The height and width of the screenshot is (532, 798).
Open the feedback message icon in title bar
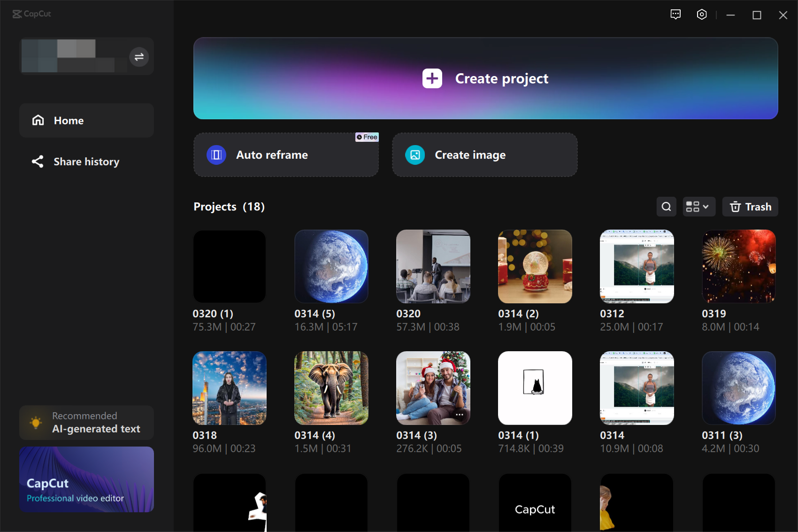pyautogui.click(x=675, y=15)
